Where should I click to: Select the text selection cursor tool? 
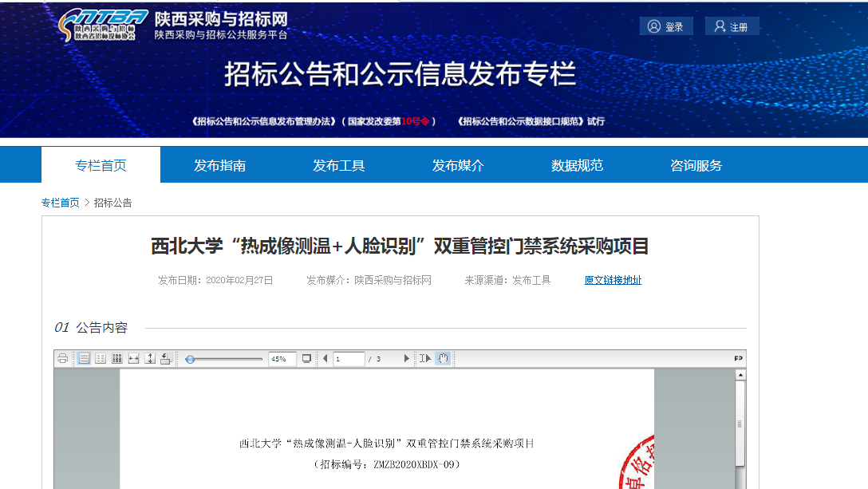424,359
